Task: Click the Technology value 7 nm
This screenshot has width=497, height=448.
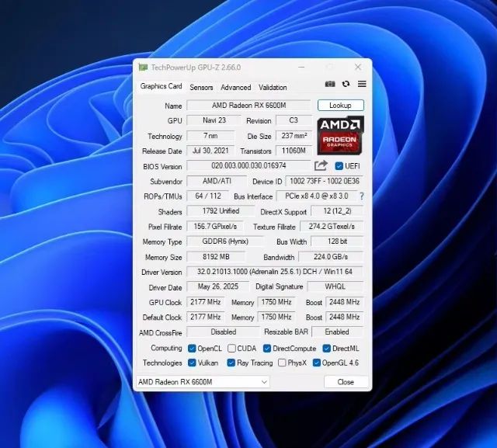Action: (210, 136)
